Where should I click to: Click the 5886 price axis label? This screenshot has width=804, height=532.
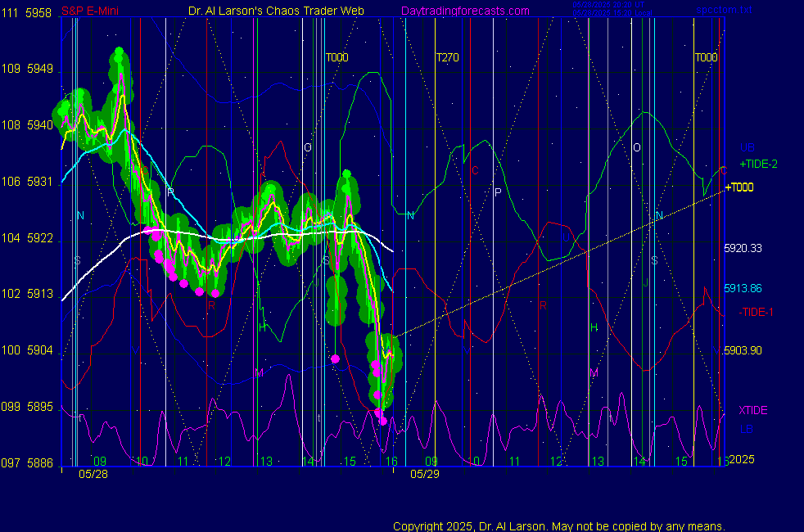(38, 463)
